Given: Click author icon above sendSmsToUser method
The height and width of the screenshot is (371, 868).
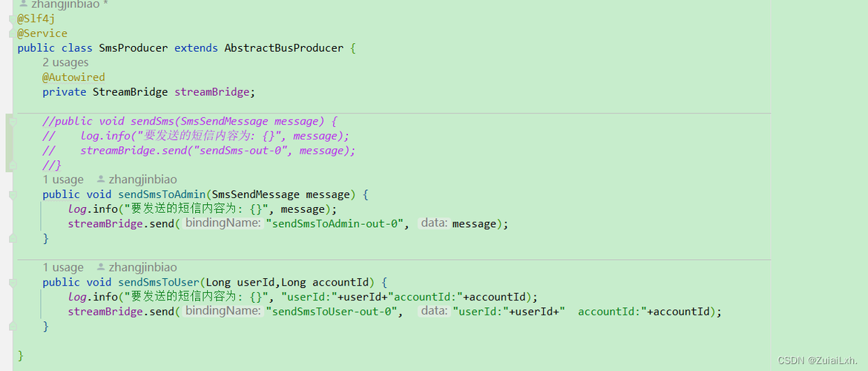Looking at the screenshot, I should pyautogui.click(x=101, y=267).
